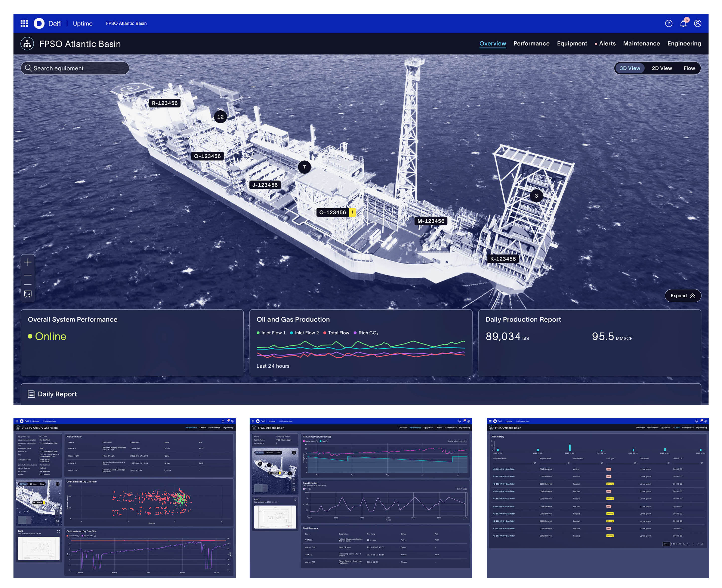The height and width of the screenshot is (588, 722).
Task: Click the Uptime link in header
Action: click(83, 23)
